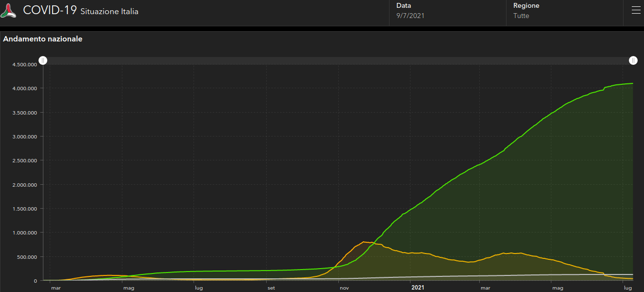Select the Situazione Italia subtitle text
The height and width of the screenshot is (292, 644).
click(109, 12)
